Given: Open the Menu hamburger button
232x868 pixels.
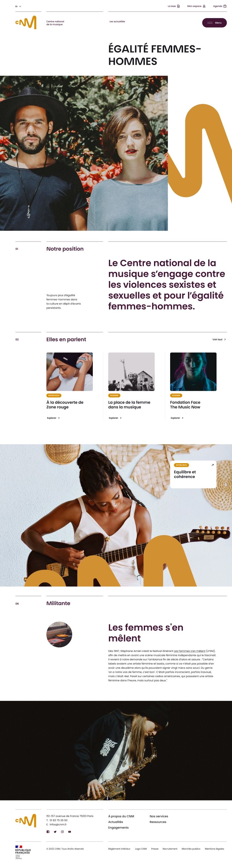Looking at the screenshot, I should click(x=214, y=23).
